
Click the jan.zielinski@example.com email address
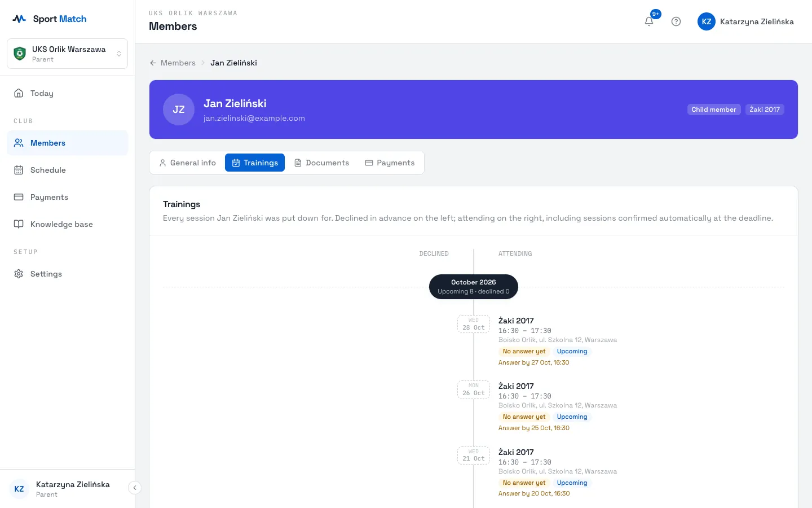pyautogui.click(x=254, y=118)
